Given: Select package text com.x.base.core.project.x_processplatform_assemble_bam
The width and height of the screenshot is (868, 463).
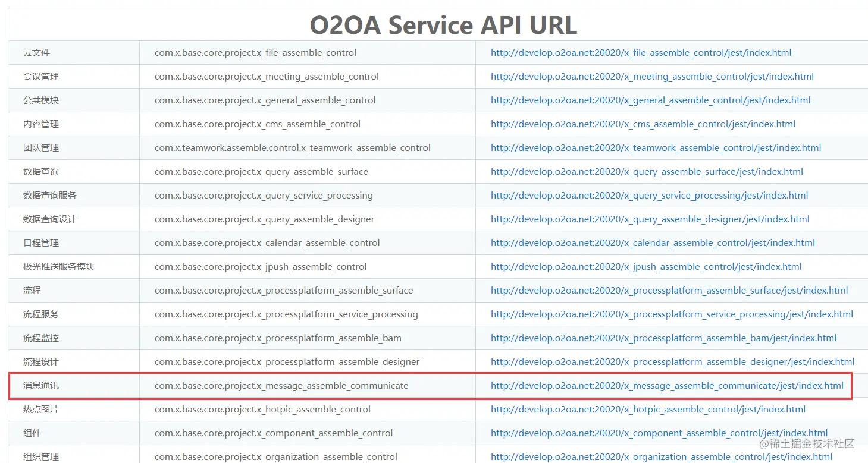Looking at the screenshot, I should point(278,338).
